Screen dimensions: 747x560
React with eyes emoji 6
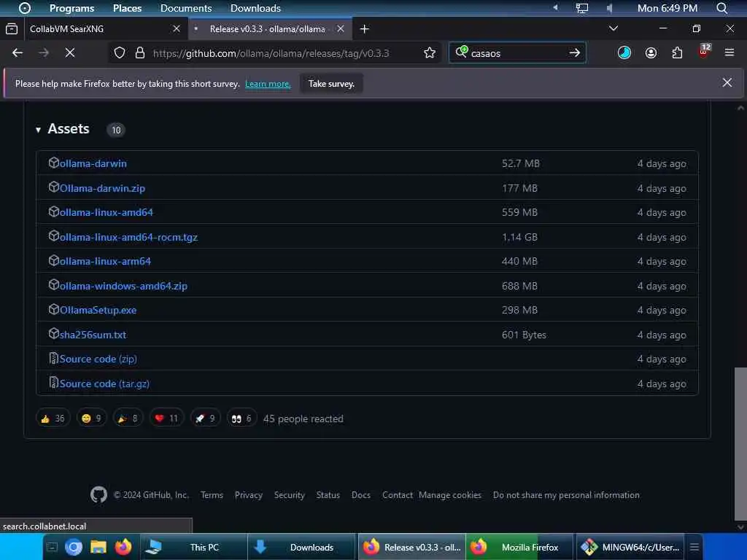(x=241, y=419)
